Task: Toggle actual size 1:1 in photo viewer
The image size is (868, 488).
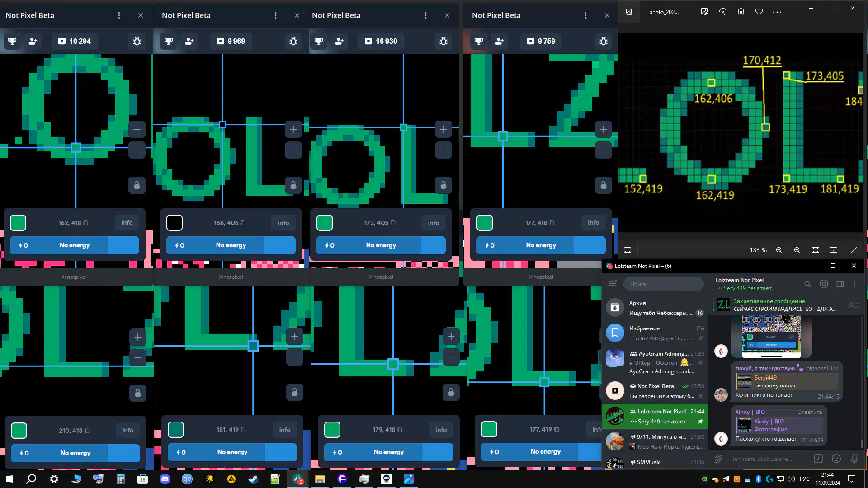Action: click(x=834, y=250)
